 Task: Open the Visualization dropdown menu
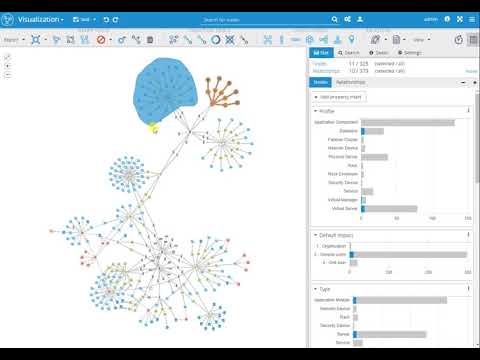pos(41,20)
